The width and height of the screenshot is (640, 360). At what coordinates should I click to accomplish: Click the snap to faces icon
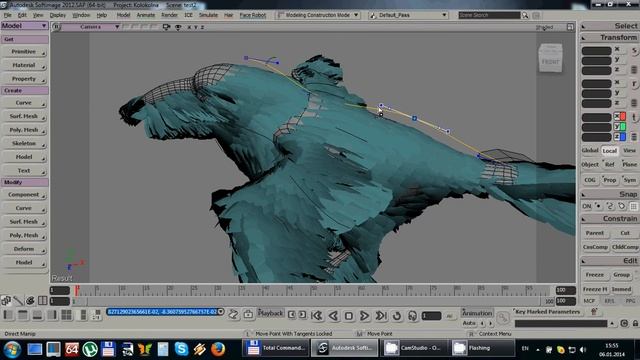622,206
